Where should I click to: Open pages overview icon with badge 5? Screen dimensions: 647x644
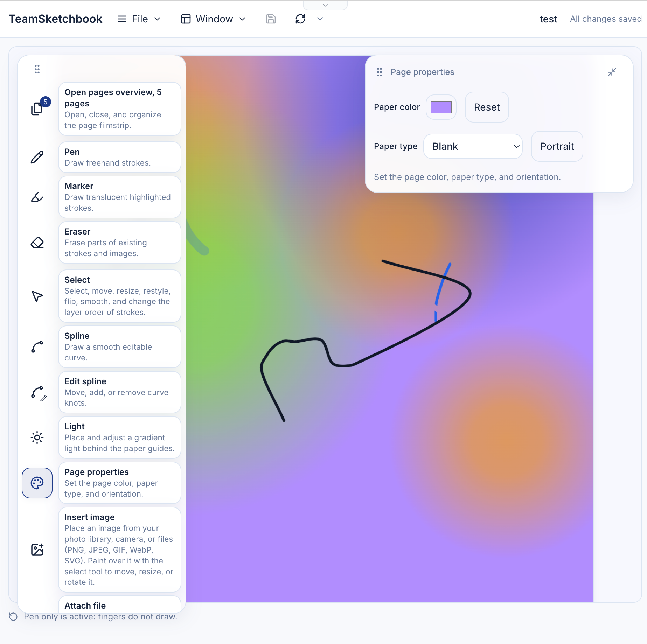click(x=37, y=108)
